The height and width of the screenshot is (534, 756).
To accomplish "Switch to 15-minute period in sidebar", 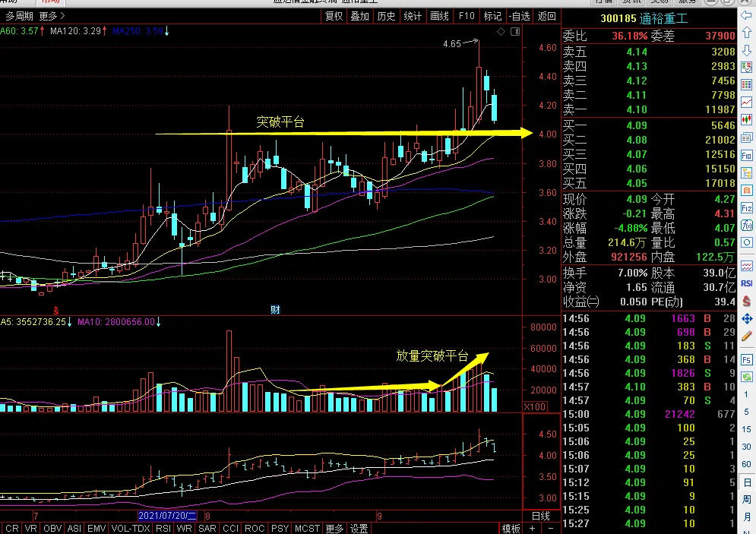I will [746, 429].
